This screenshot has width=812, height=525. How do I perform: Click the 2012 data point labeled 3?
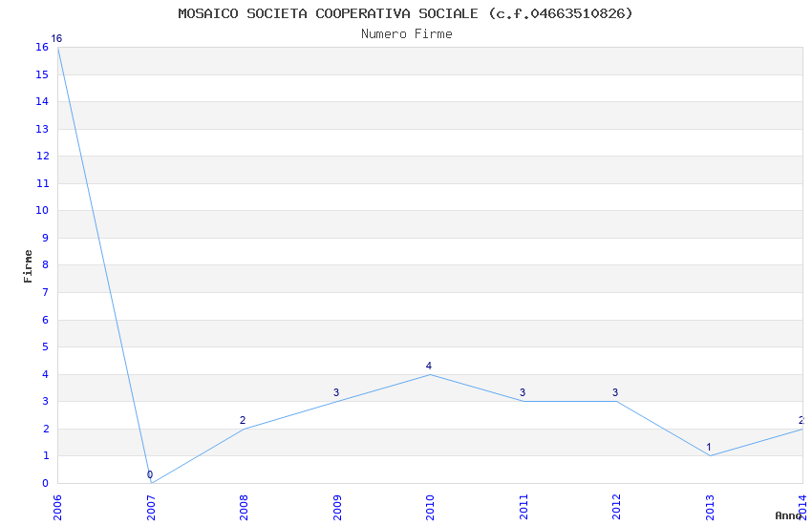click(615, 392)
